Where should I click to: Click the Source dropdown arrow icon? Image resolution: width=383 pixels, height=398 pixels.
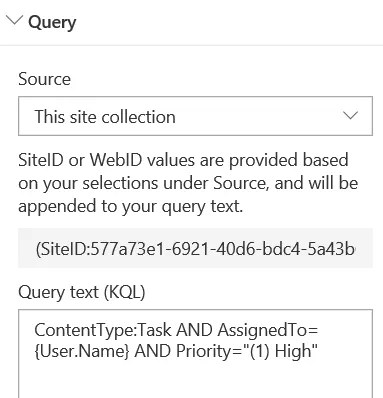point(350,116)
